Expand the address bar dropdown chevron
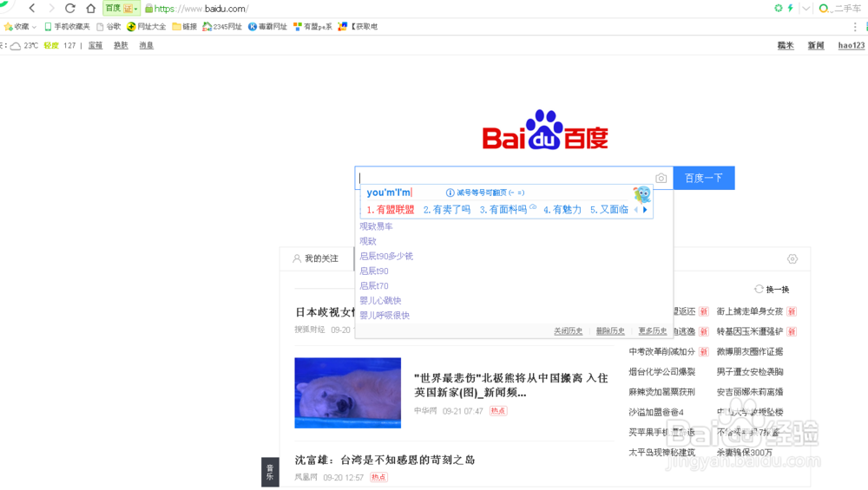 pyautogui.click(x=806, y=9)
